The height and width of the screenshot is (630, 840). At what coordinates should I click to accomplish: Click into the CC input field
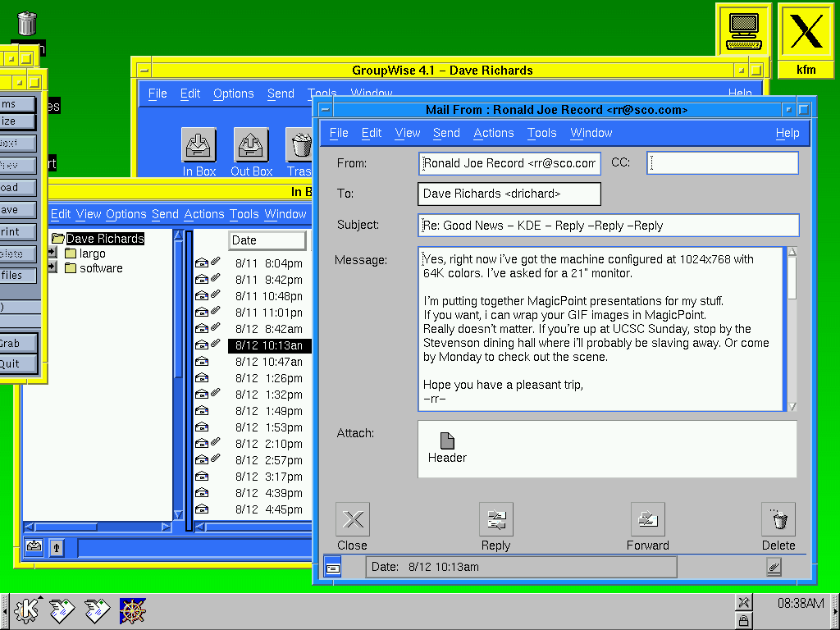pos(722,163)
